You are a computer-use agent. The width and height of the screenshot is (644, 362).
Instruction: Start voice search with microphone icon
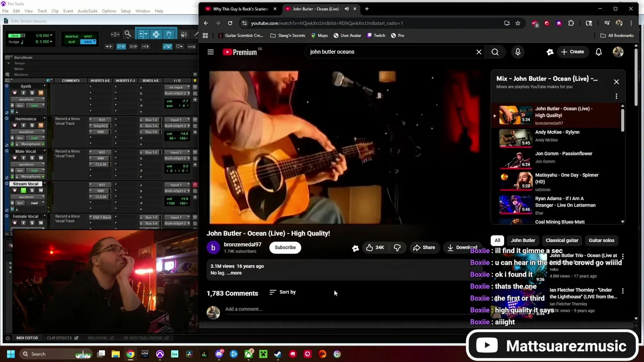[x=518, y=52]
